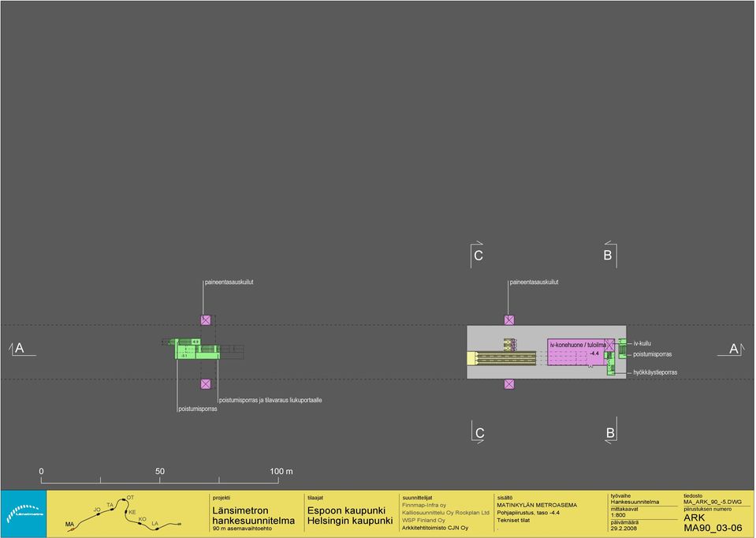Screen dimensions: 756x538
Task: Click the upper section marker B
Action: pos(609,255)
